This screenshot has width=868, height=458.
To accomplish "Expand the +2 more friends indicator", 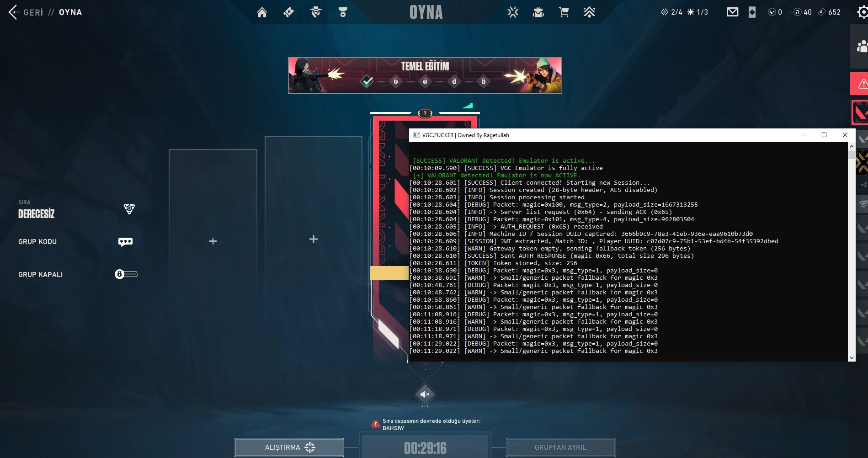I will [x=863, y=185].
